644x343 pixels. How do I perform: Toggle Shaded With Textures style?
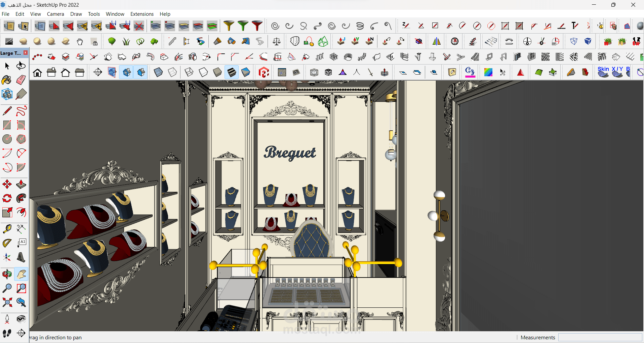[x=232, y=72]
